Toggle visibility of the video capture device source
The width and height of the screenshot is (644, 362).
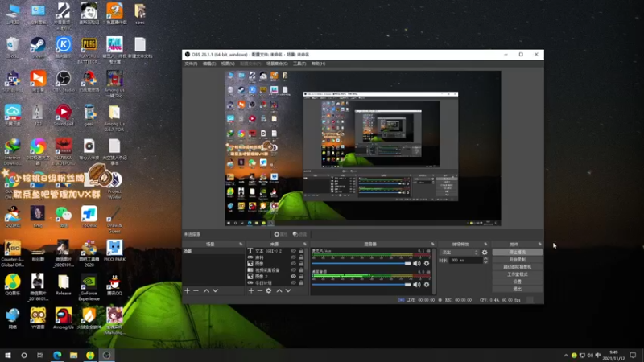(293, 270)
